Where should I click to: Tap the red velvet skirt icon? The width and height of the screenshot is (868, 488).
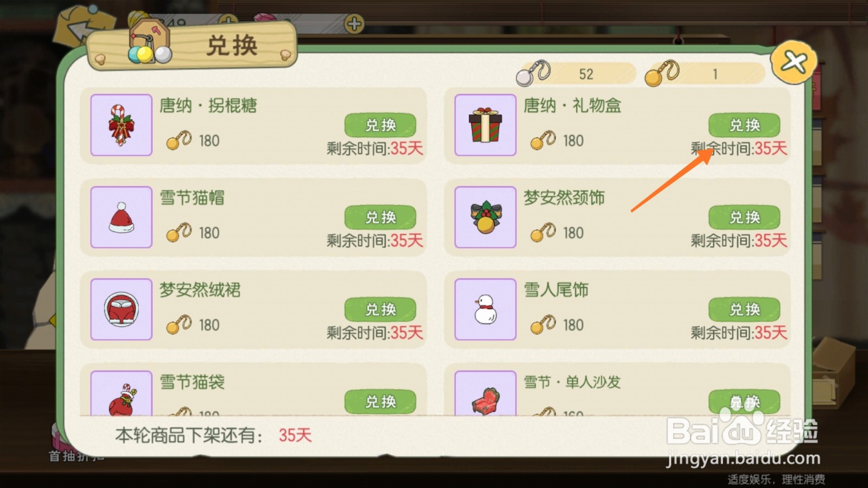coord(121,309)
